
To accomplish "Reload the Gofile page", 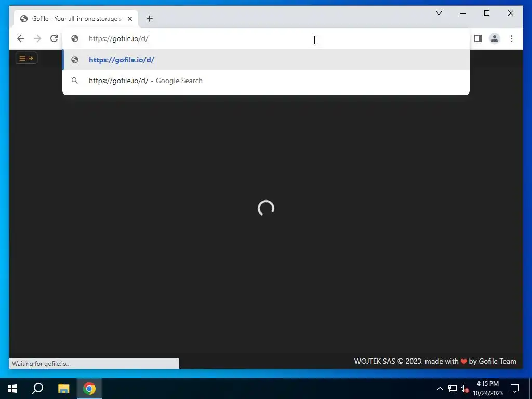I will click(x=54, y=38).
